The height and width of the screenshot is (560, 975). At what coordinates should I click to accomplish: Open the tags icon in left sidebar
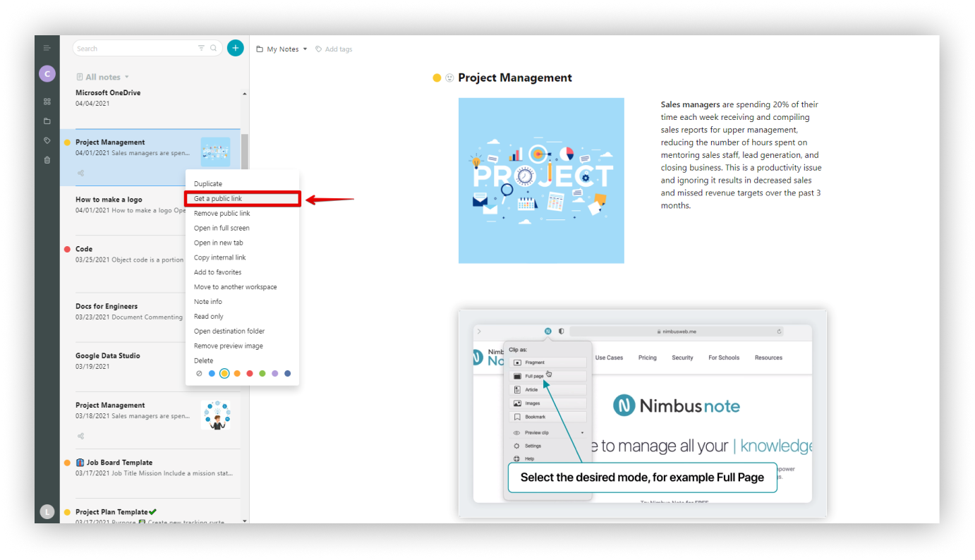[47, 140]
